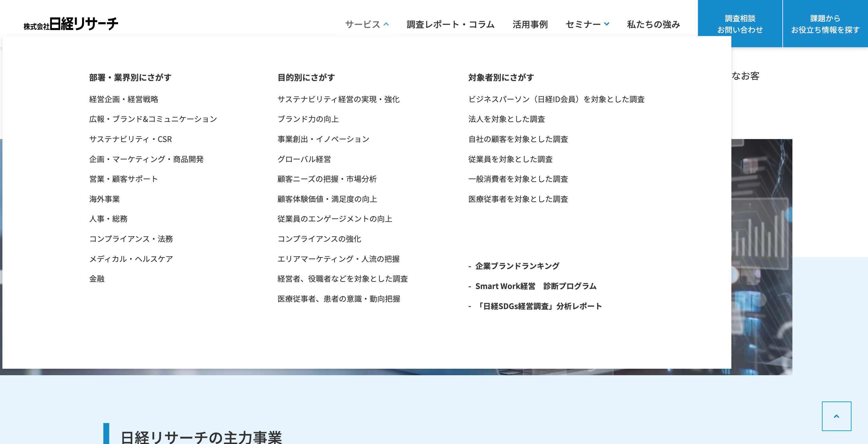Open 活用事例 menu item
The height and width of the screenshot is (444, 868).
pos(530,24)
